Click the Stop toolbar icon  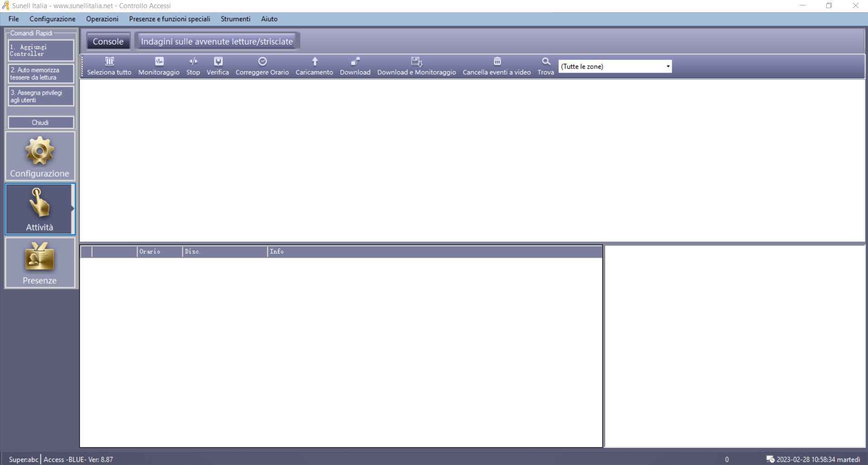tap(193, 61)
